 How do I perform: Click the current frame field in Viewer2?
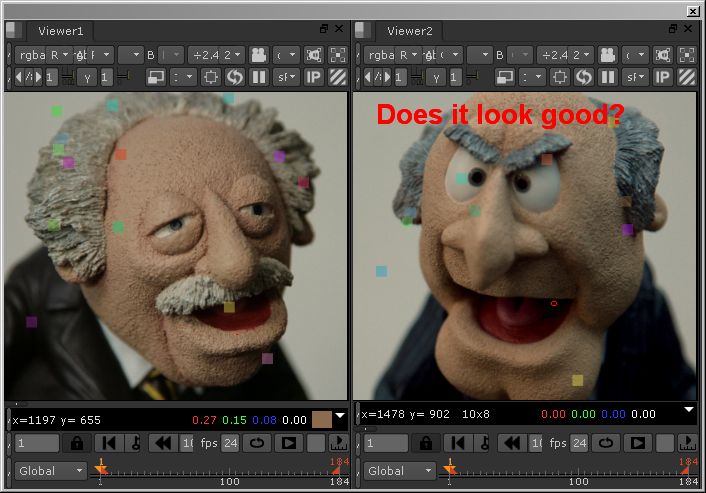(x=386, y=443)
